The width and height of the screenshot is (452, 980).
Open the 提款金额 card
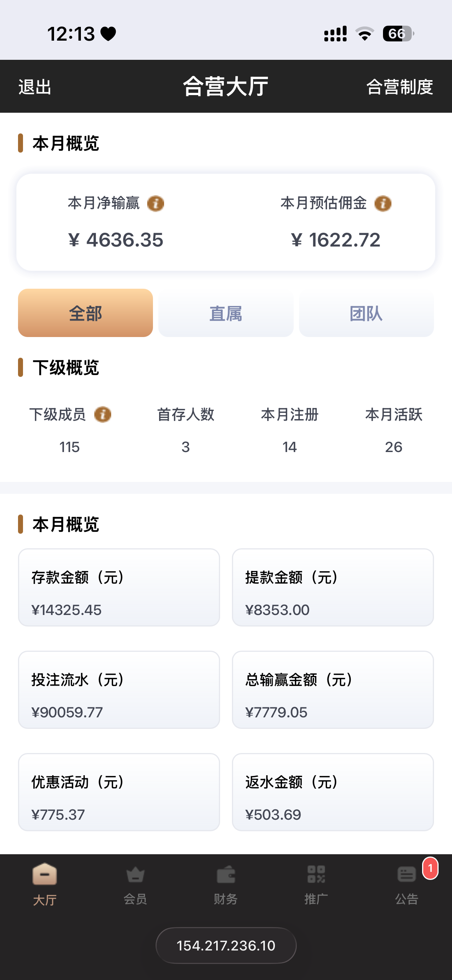[x=333, y=587]
